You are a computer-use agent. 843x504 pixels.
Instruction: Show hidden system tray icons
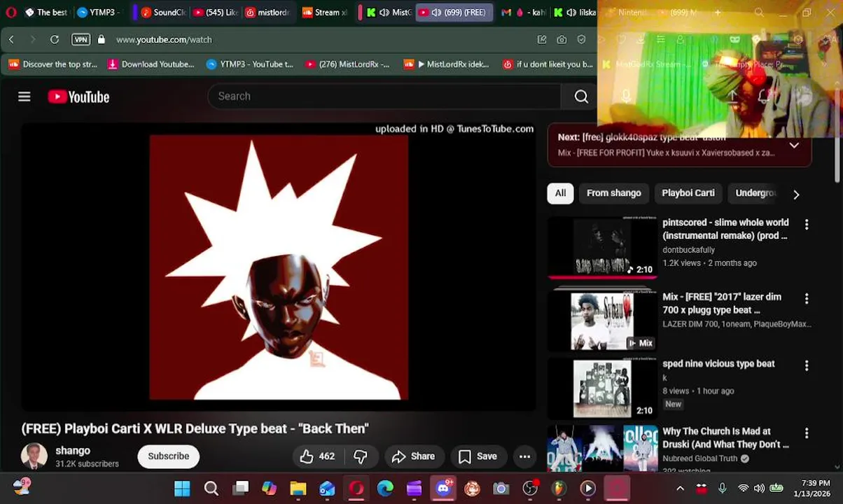click(x=680, y=488)
